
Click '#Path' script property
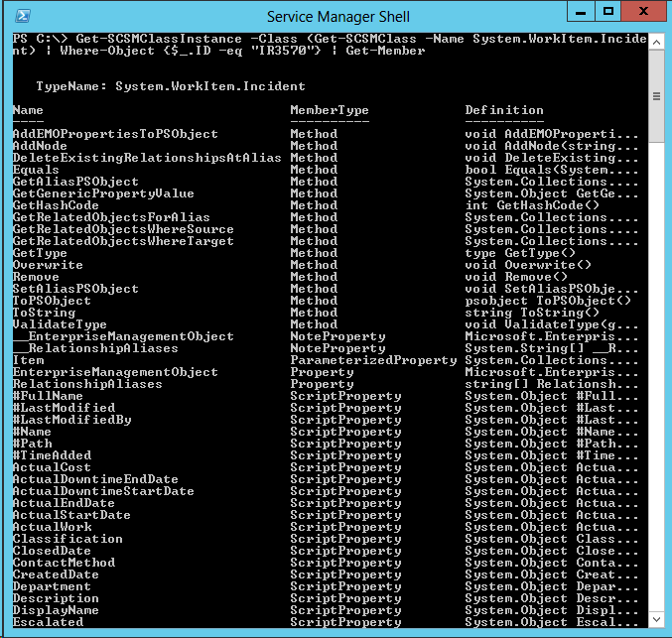point(32,444)
